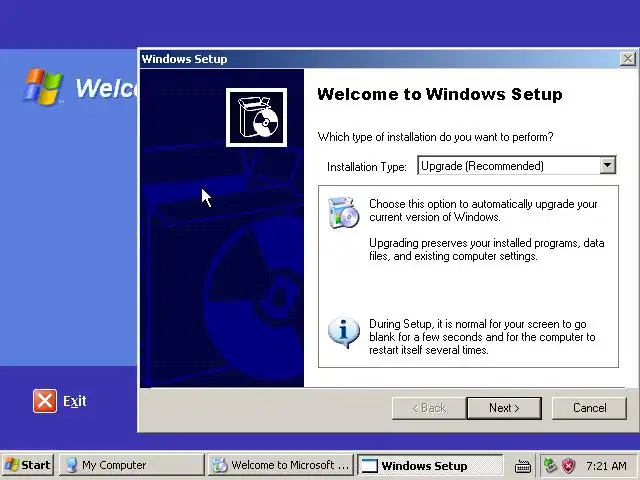The height and width of the screenshot is (480, 640).
Task: Open the Start menu
Action: tap(28, 464)
